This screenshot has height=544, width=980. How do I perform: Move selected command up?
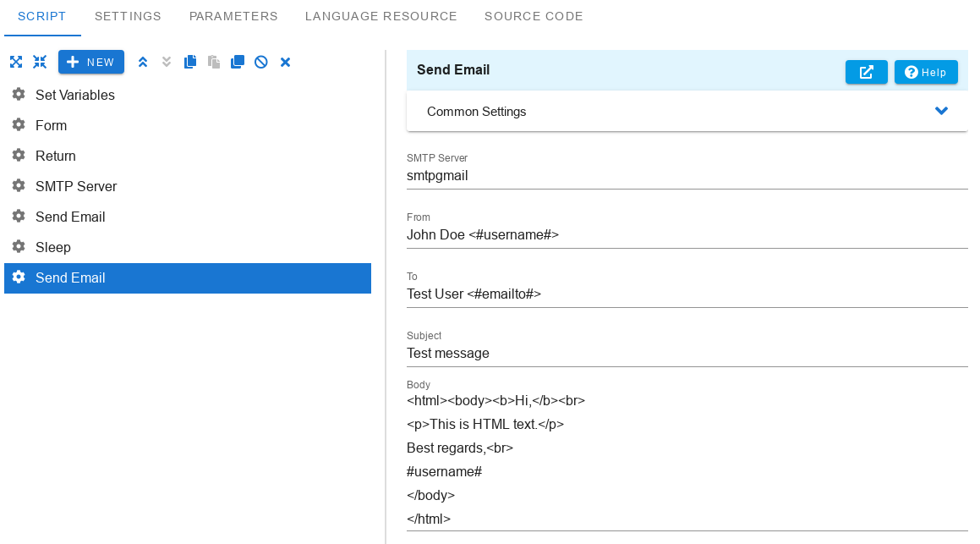click(143, 62)
